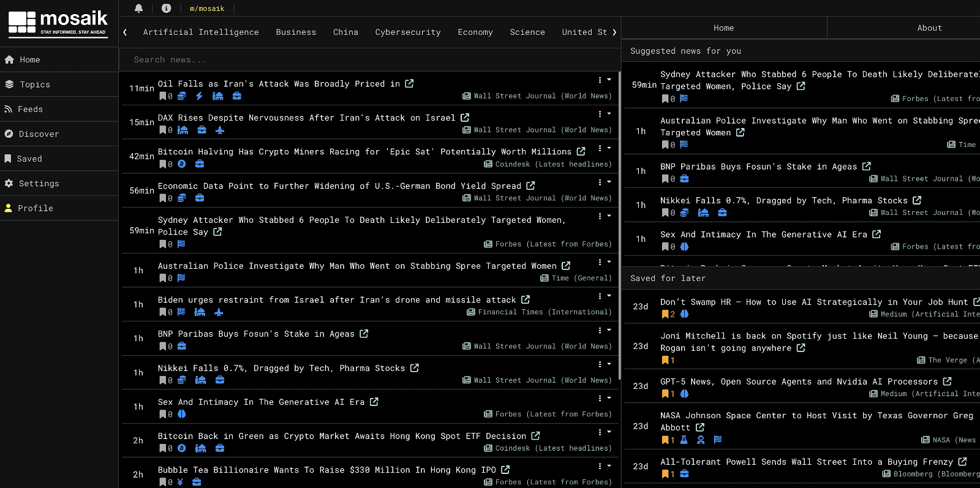The width and height of the screenshot is (980, 488).
Task: Open three-dot menu on DAX Rises article
Action: 600,114
